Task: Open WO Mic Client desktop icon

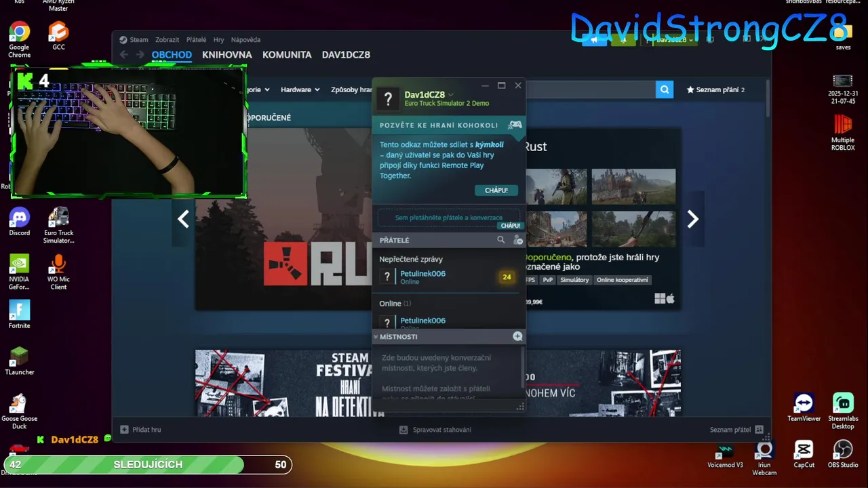Action: point(59,272)
